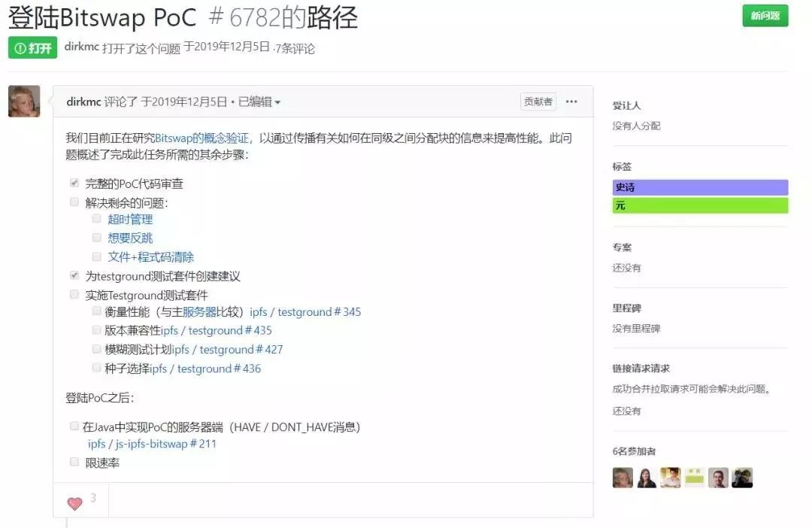Open the three-dot comment options menu
The height and width of the screenshot is (528, 812).
pyautogui.click(x=571, y=102)
